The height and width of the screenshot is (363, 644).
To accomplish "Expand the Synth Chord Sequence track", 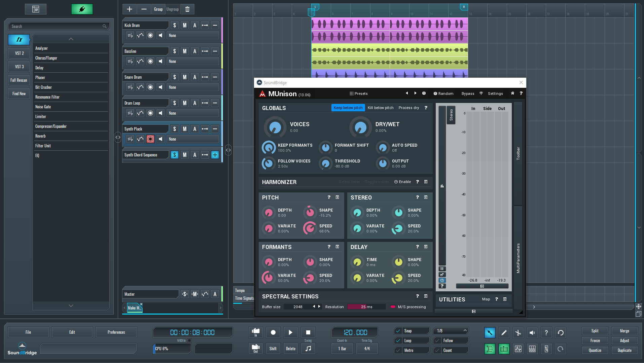I will pos(215,155).
